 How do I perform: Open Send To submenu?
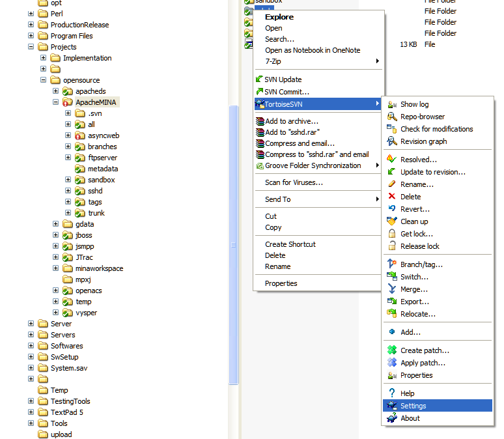(277, 199)
